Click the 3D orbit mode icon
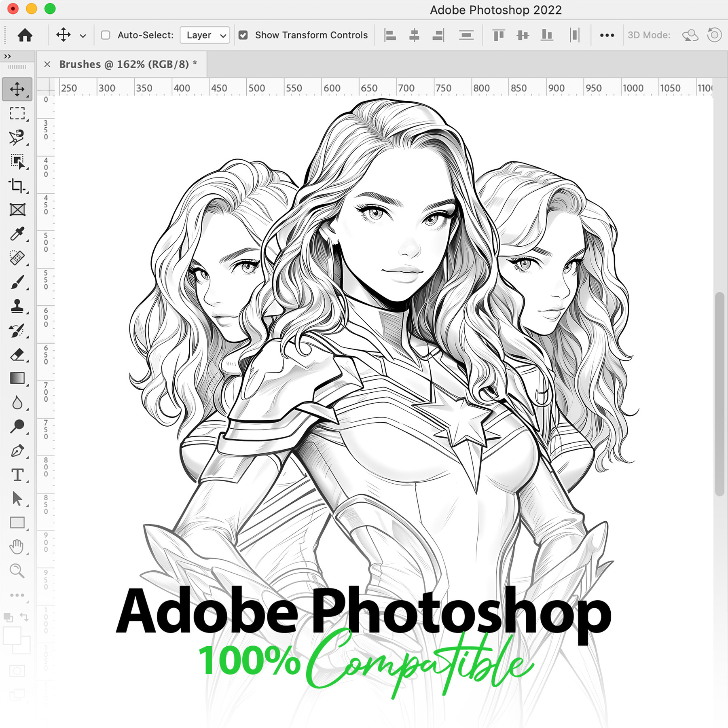This screenshot has width=728, height=728. pyautogui.click(x=690, y=35)
